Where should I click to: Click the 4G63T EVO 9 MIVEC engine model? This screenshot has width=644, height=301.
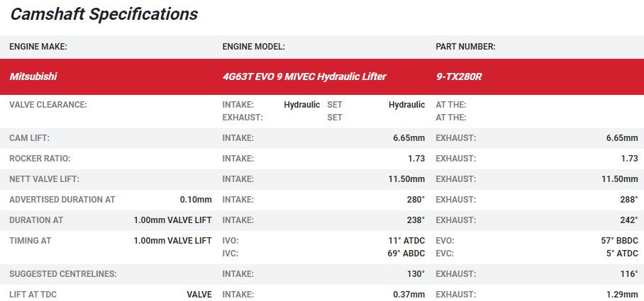point(304,76)
